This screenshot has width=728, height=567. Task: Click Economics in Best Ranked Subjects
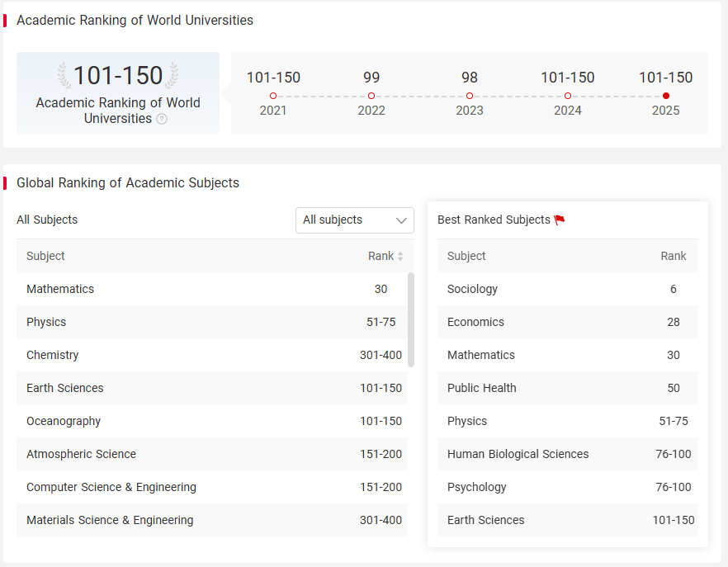(x=475, y=322)
